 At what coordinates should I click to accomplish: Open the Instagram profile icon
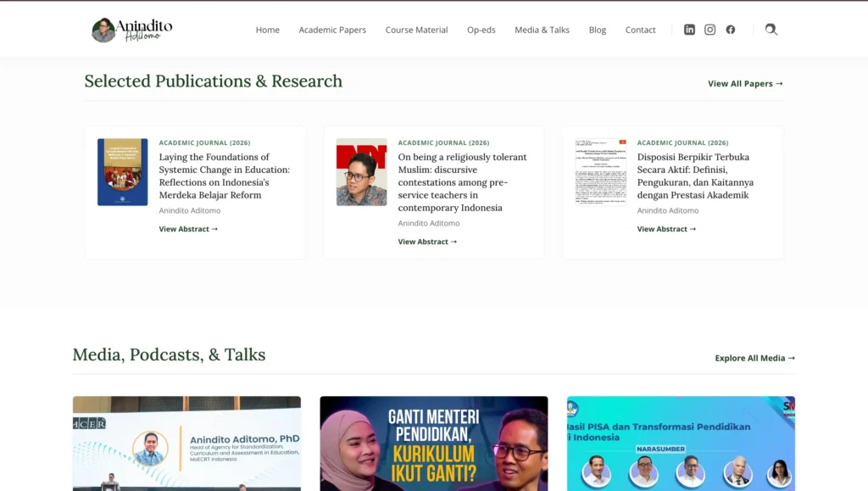(709, 30)
